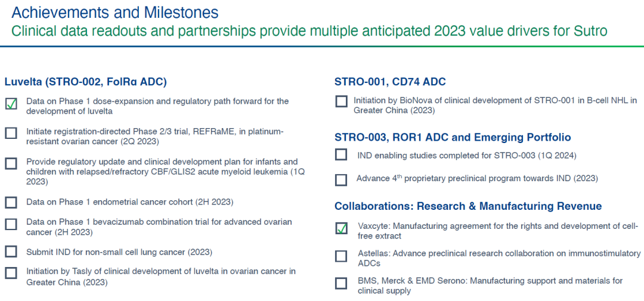This screenshot has height=301, width=644.
Task: Tick the Astellas research collaboration checkbox
Action: 341,256
